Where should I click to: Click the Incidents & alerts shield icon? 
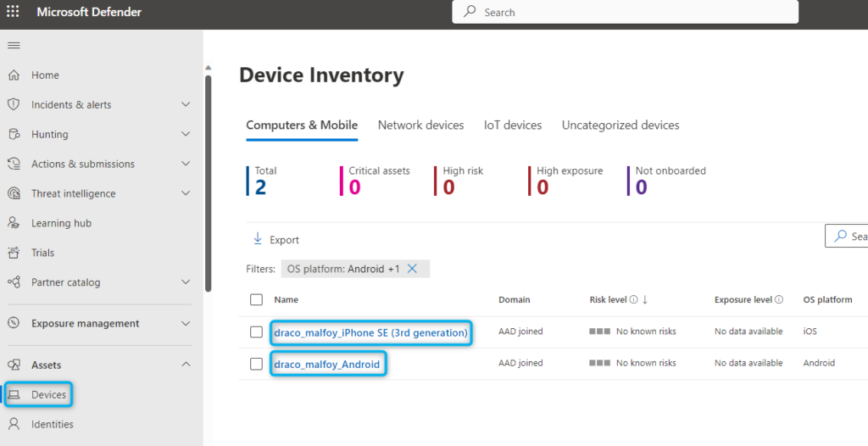(14, 104)
